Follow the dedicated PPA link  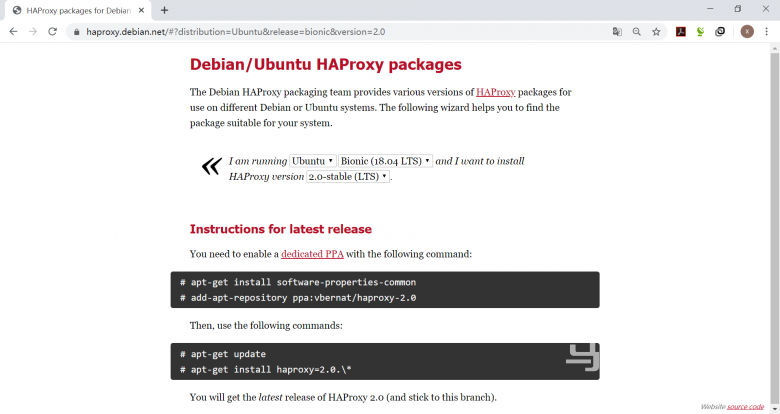pyautogui.click(x=312, y=254)
